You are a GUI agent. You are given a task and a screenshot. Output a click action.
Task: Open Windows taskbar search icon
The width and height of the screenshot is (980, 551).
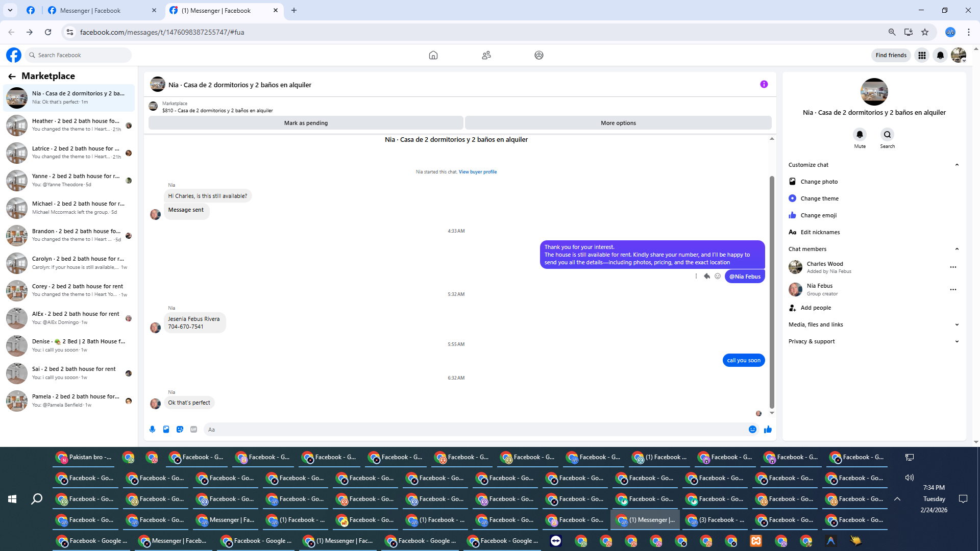37,499
